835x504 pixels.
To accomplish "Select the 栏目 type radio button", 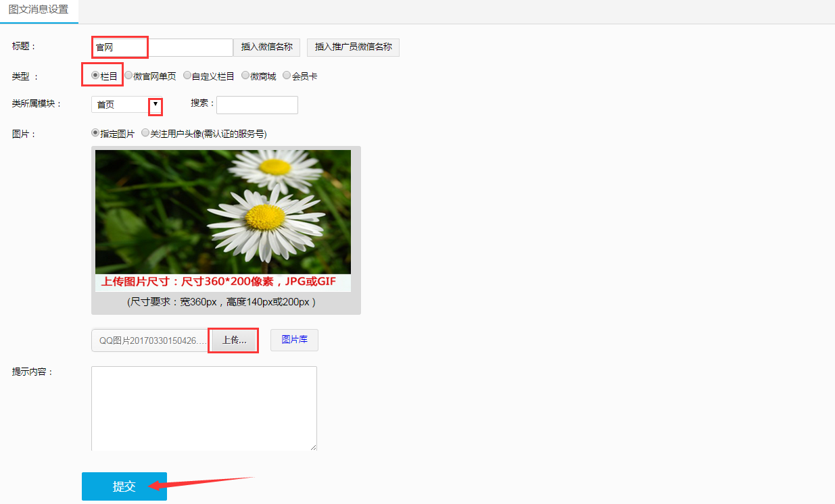I will [x=95, y=76].
